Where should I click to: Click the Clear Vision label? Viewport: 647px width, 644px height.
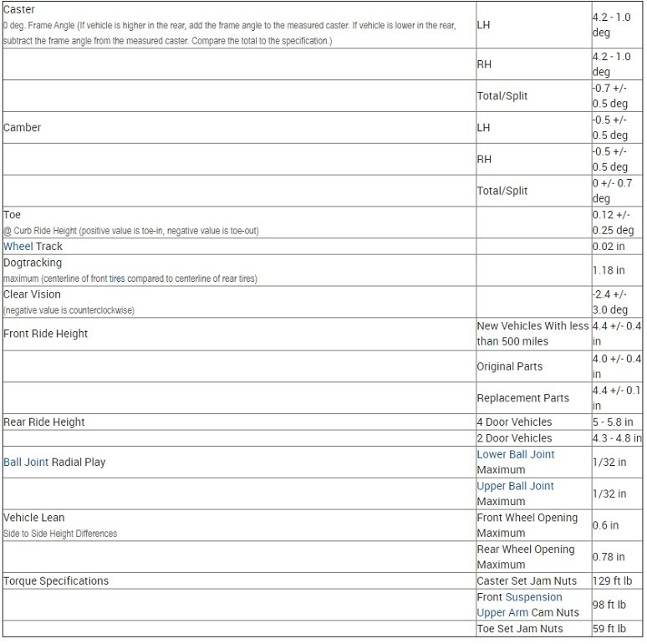point(33,294)
